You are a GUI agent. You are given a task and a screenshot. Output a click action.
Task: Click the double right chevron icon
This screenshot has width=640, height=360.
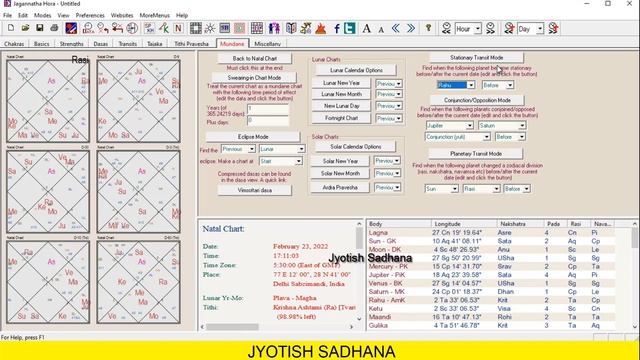tap(411, 28)
